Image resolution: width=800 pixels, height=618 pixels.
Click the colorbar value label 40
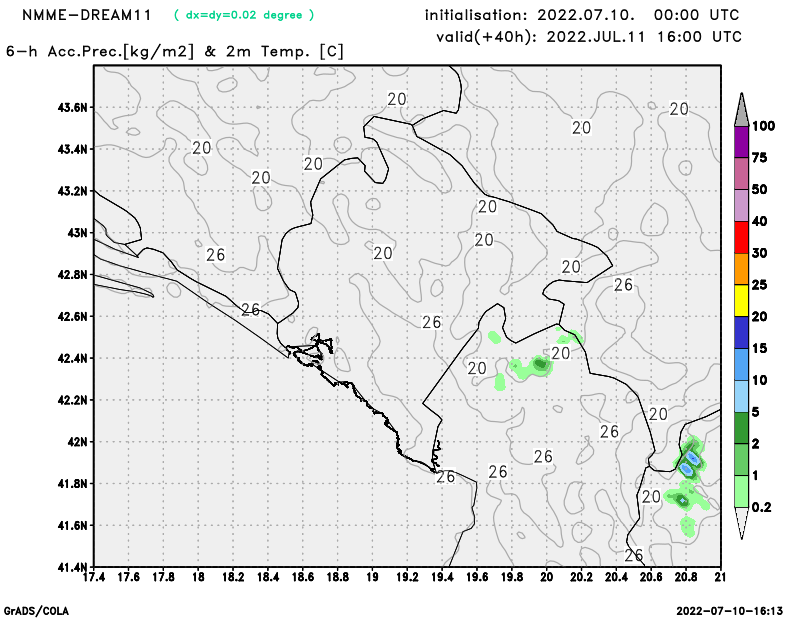pyautogui.click(x=760, y=221)
